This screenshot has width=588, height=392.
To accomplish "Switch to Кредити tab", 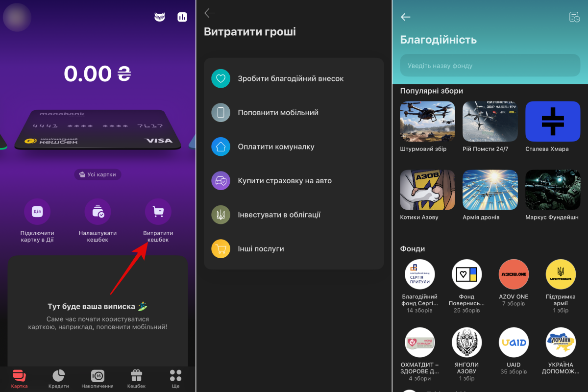I will click(58, 379).
